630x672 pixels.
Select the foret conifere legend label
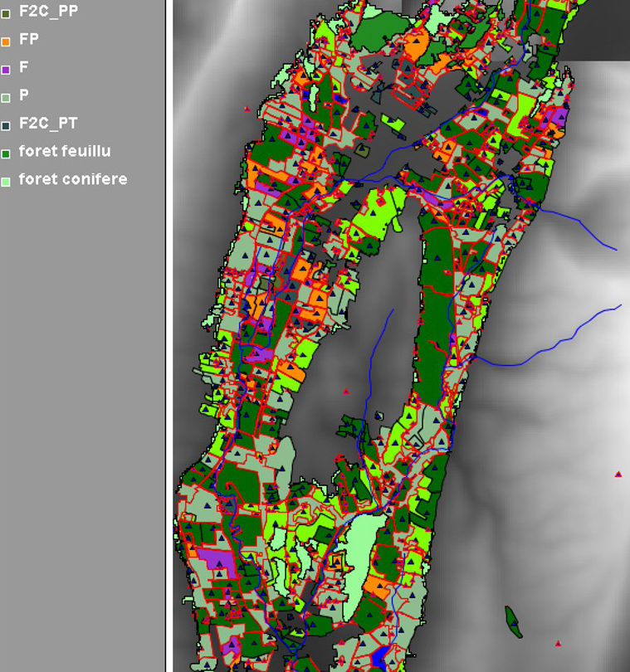point(73,179)
